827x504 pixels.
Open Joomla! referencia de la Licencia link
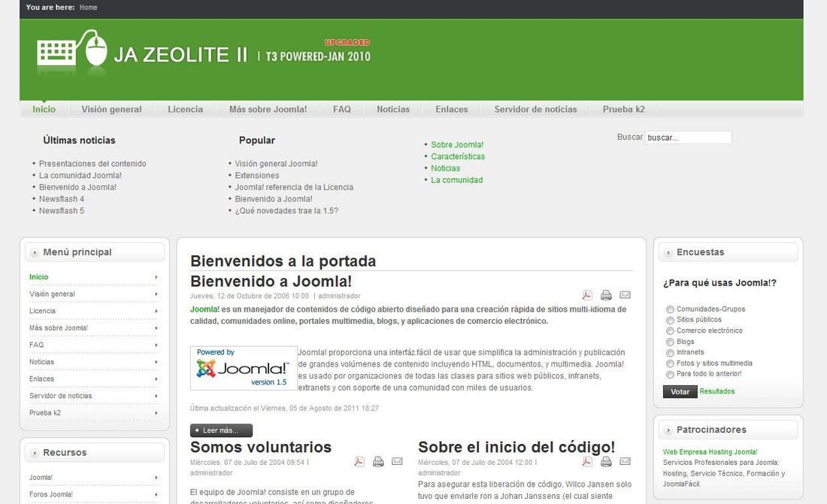(294, 187)
